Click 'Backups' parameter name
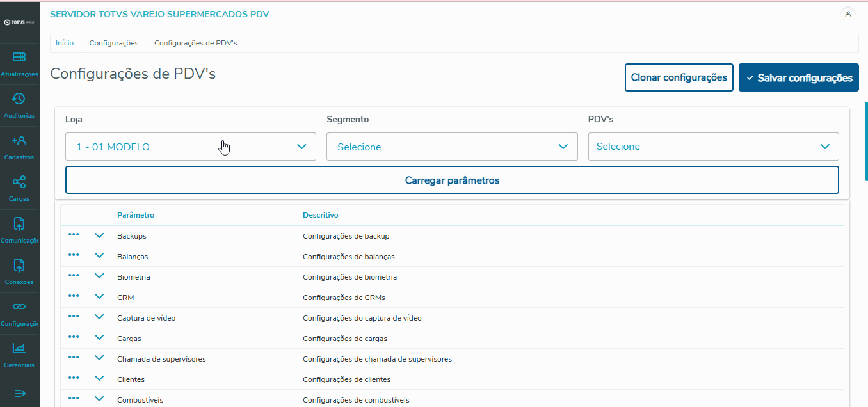 (x=132, y=236)
